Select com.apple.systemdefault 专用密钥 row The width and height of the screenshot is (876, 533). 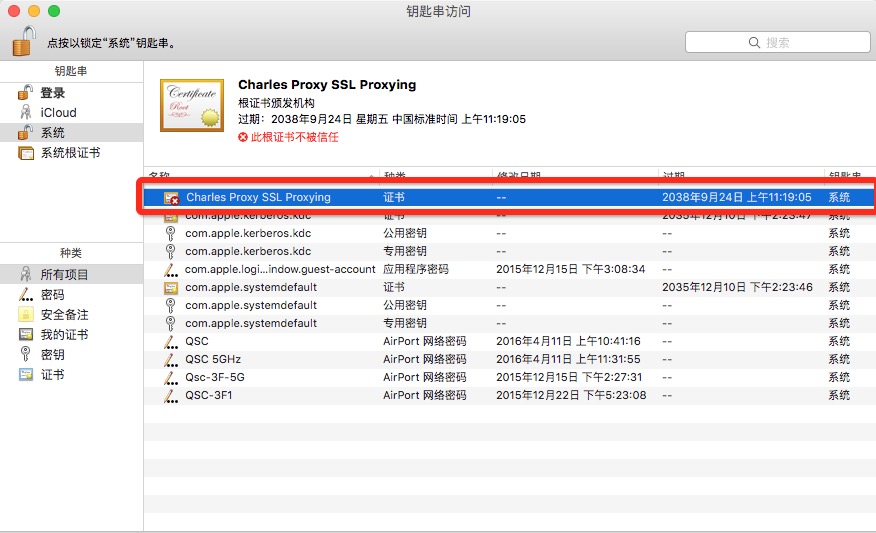coord(508,323)
